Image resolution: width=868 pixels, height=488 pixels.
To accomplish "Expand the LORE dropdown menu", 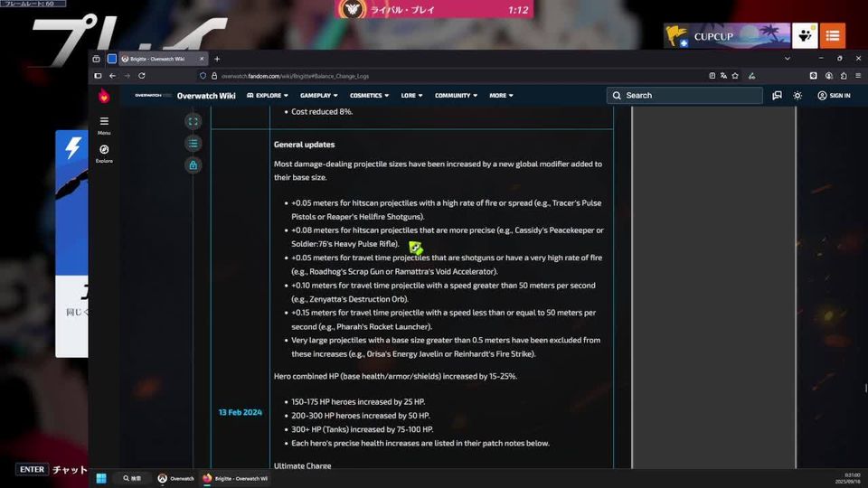I will pyautogui.click(x=412, y=95).
